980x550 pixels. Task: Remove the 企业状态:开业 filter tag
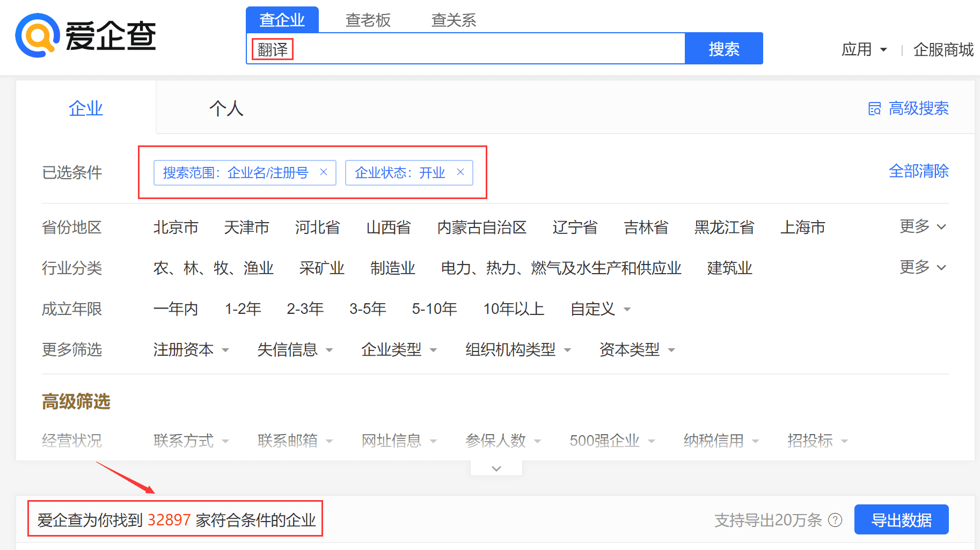point(460,172)
